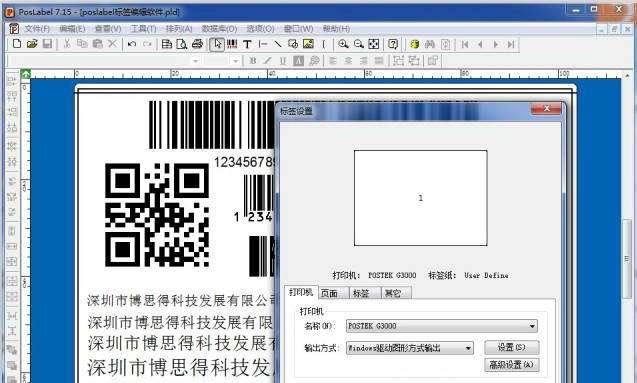Open the 文件(F) menu

tap(37, 29)
